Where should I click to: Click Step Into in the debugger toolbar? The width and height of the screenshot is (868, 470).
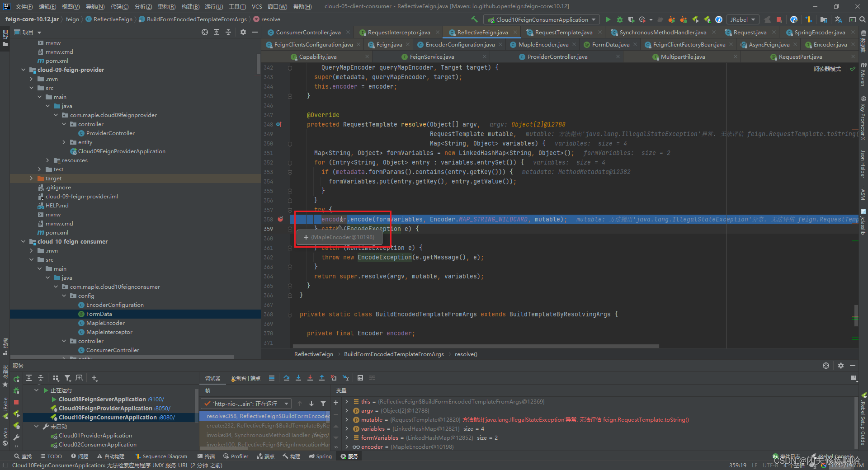pos(298,378)
